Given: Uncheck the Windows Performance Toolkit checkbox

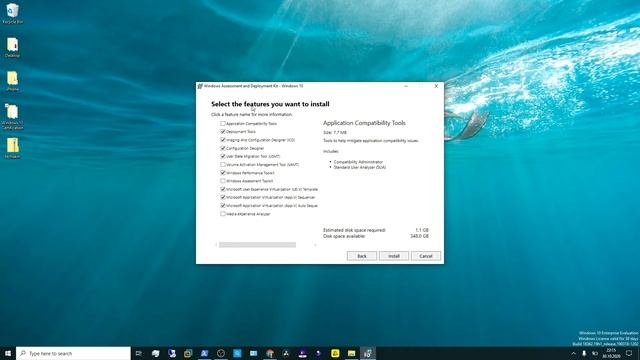Looking at the screenshot, I should click(x=223, y=173).
